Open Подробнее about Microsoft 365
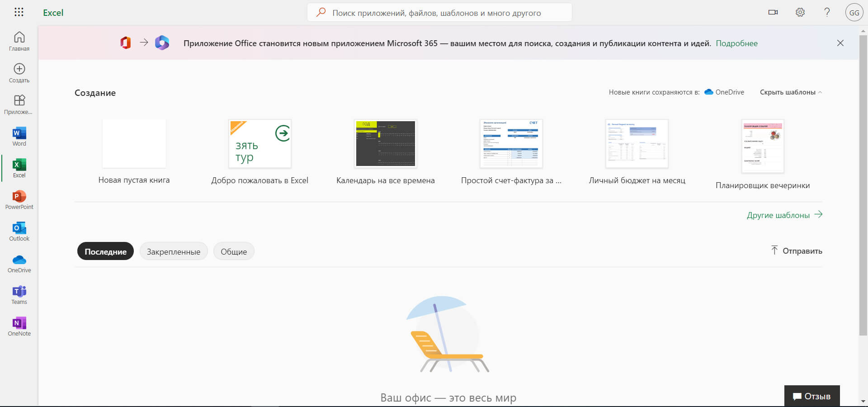 tap(736, 43)
